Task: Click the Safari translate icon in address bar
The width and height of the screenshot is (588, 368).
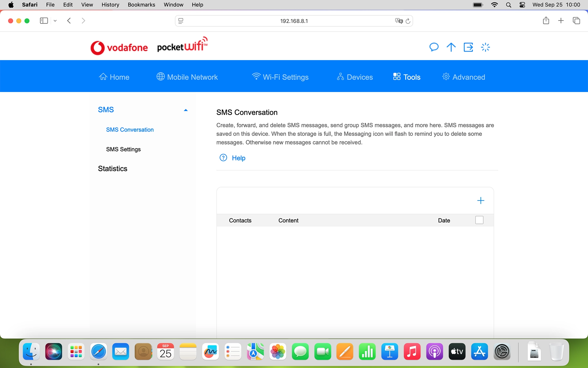Action: [x=398, y=21]
